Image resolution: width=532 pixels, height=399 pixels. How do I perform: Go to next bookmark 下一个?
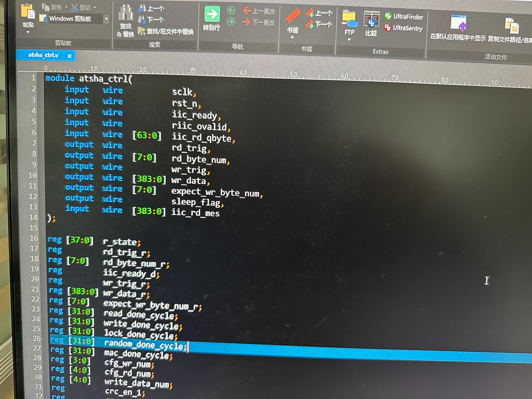318,25
